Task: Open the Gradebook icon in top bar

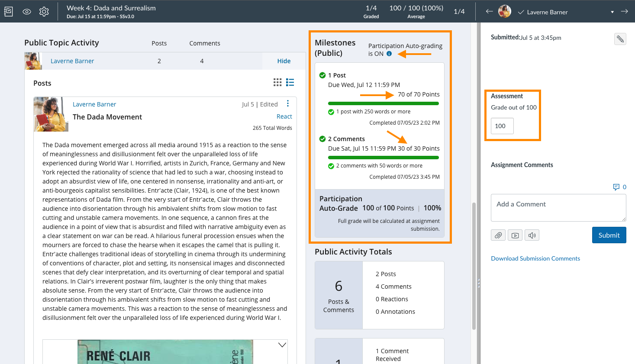Action: click(x=9, y=12)
